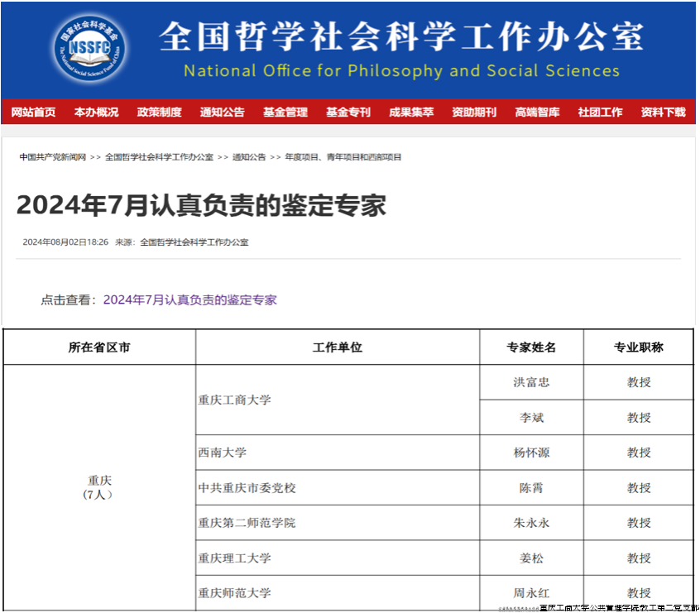Open 全国哲学社会科学工作办公室 breadcrumb link

tap(159, 157)
